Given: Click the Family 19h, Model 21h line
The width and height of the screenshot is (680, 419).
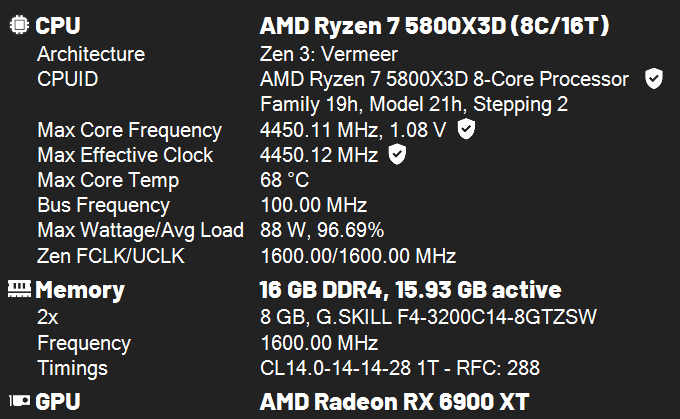Looking at the screenshot, I should [x=414, y=104].
